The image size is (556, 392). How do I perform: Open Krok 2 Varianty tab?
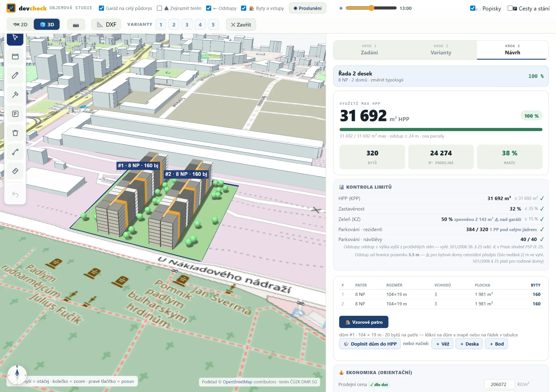tap(441, 50)
